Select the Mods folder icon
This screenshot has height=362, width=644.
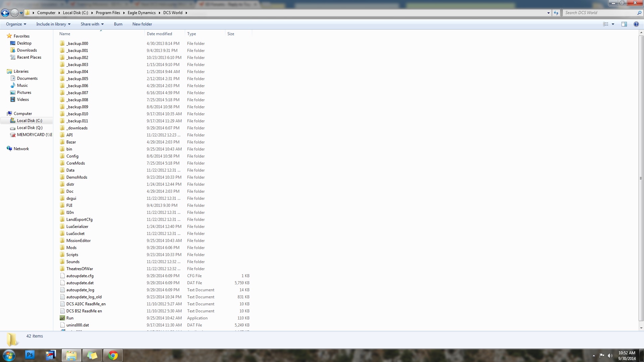point(62,248)
